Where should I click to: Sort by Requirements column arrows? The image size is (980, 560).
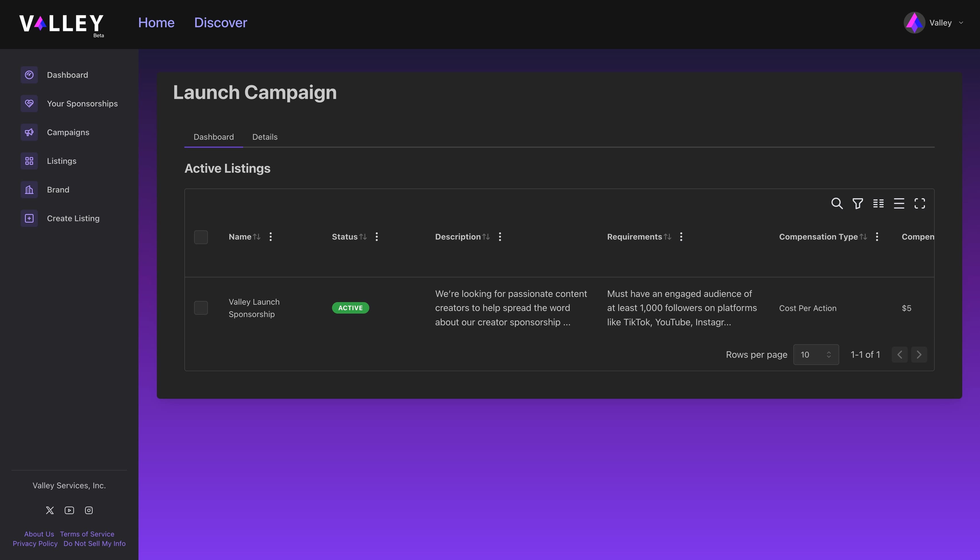point(667,237)
